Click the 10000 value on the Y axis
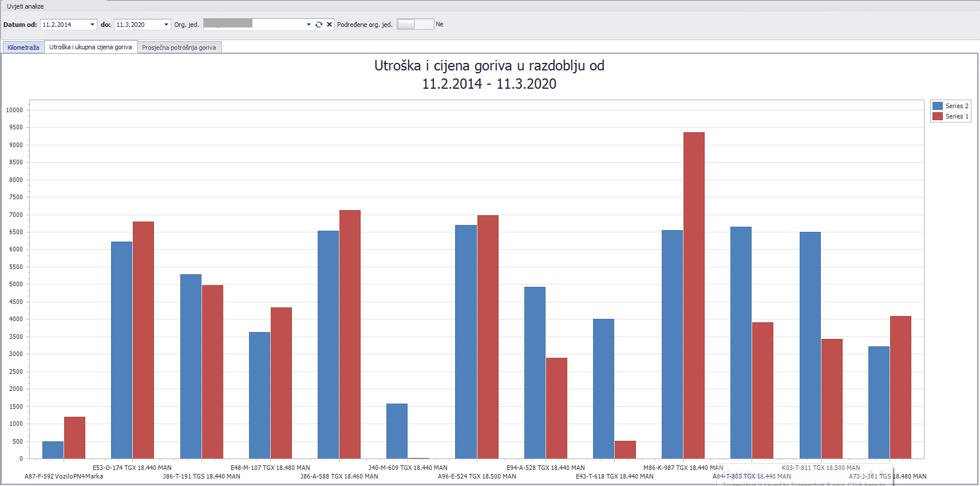 click(14, 110)
